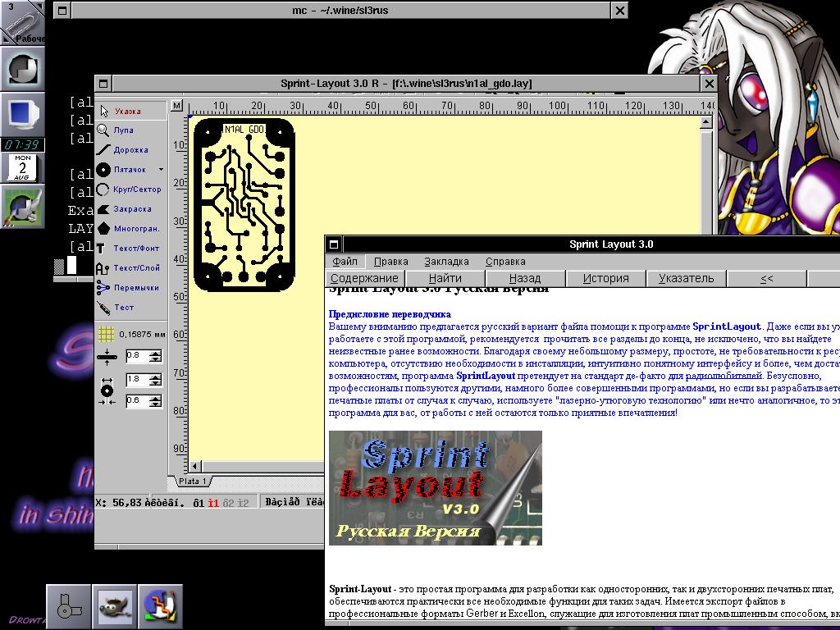Screen dimensions: 840x630
Task: Choose the Многогран. polygon tool
Action: (x=131, y=229)
